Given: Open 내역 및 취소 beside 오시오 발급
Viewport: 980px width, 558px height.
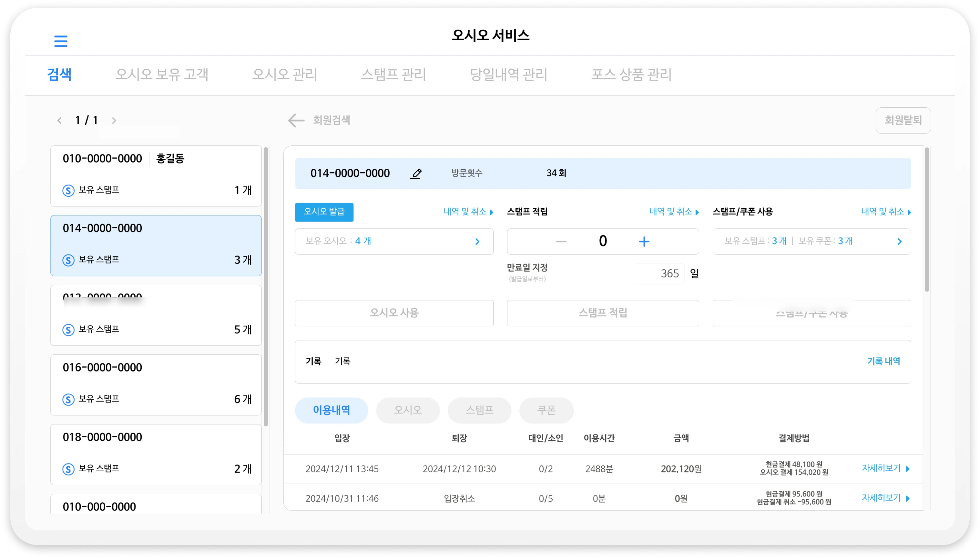Looking at the screenshot, I should [468, 212].
